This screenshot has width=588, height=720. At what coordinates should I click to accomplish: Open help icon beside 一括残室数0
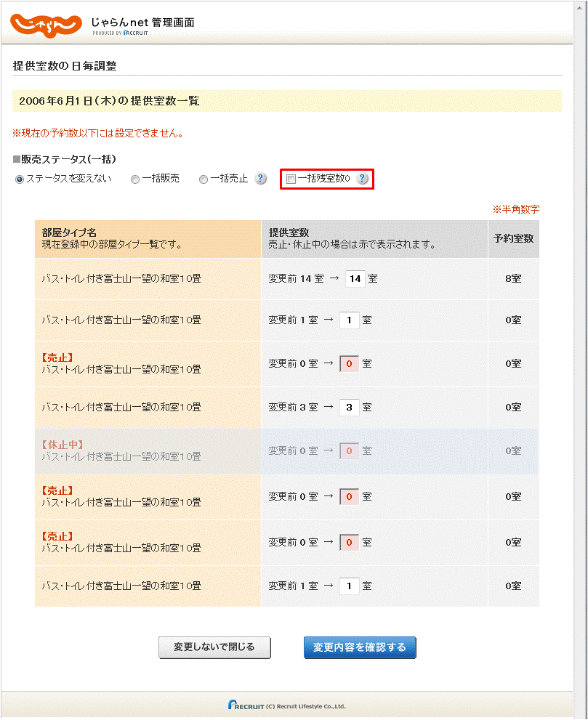click(x=363, y=179)
